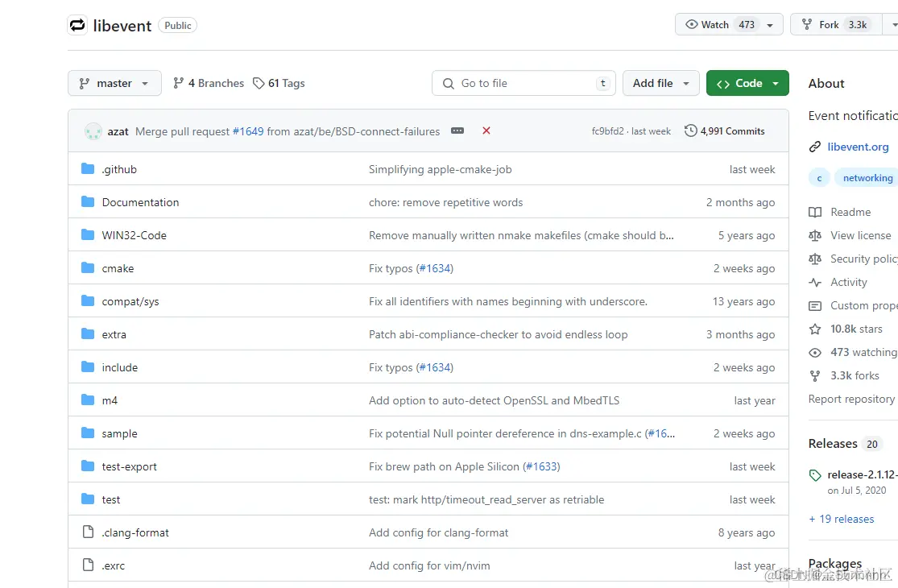Open Security policy link

click(863, 259)
